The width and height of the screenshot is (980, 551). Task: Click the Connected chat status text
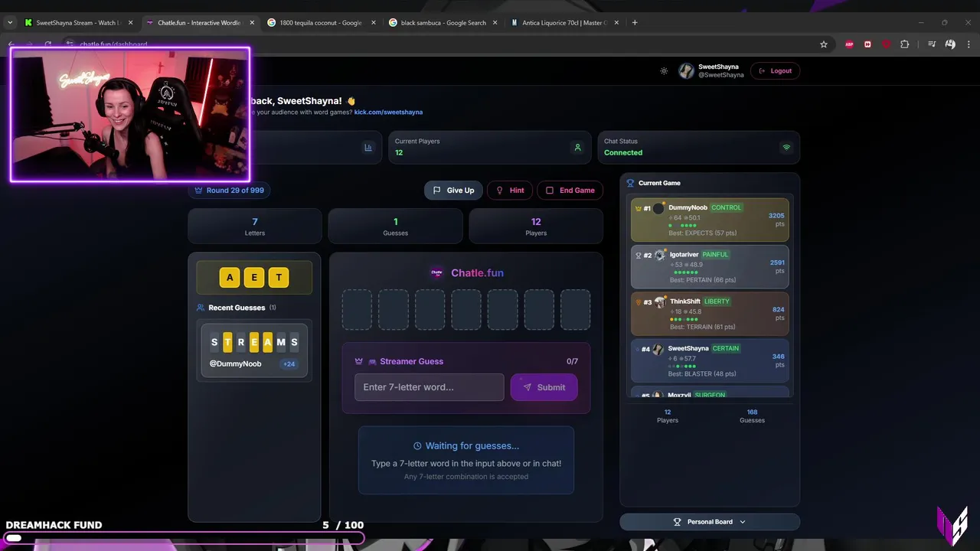(623, 153)
